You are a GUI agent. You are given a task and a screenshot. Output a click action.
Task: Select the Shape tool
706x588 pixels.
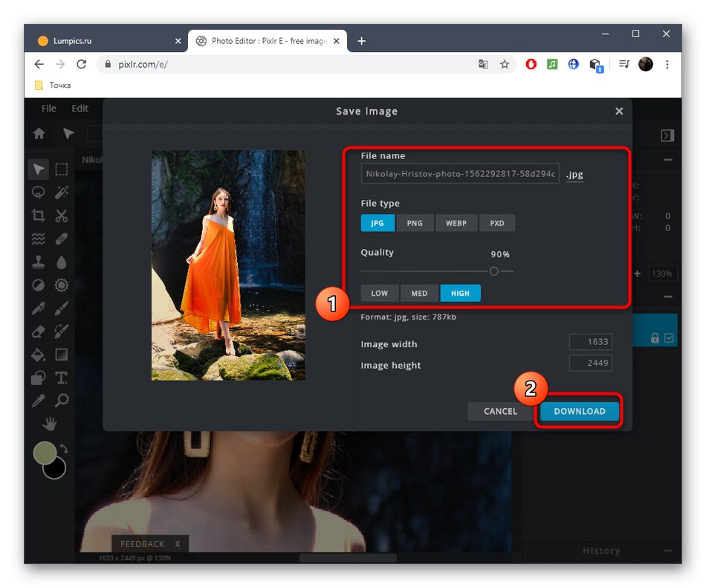coord(38,378)
